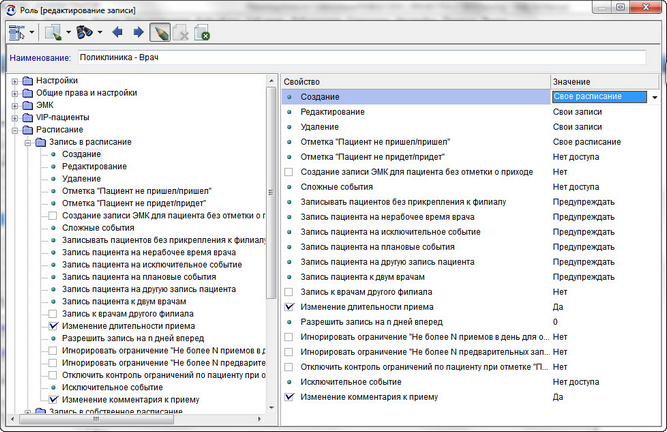Check Отключить контроль ограничений box in left tree
The image size is (667, 432).
53,375
